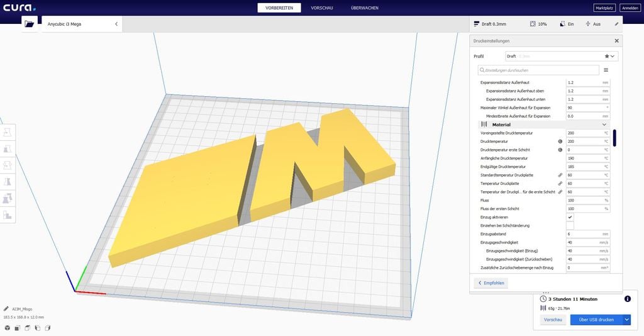This screenshot has height=336, width=644.
Task: Click the Marktplatz button
Action: point(604,8)
